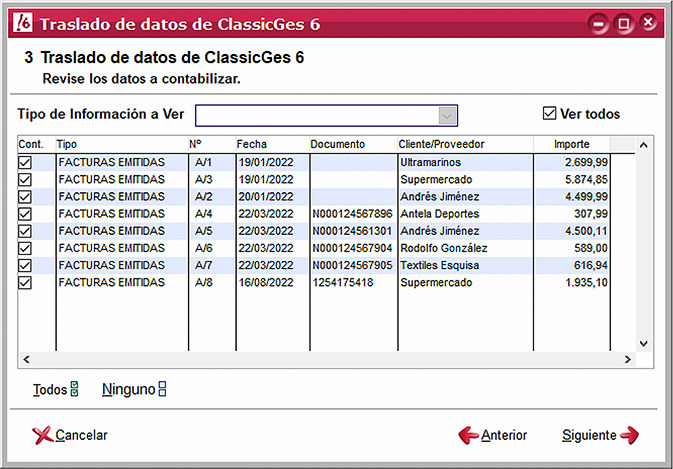Maximize the Traslado de datos window

point(624,23)
